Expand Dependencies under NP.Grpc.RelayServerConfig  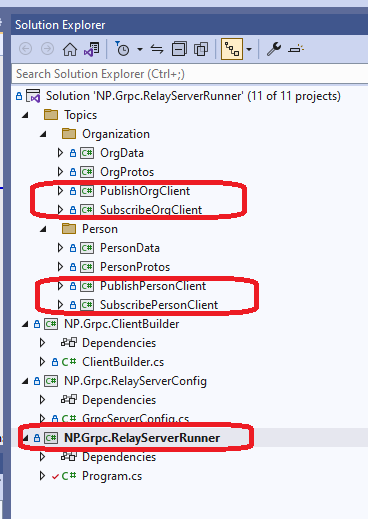pos(42,400)
